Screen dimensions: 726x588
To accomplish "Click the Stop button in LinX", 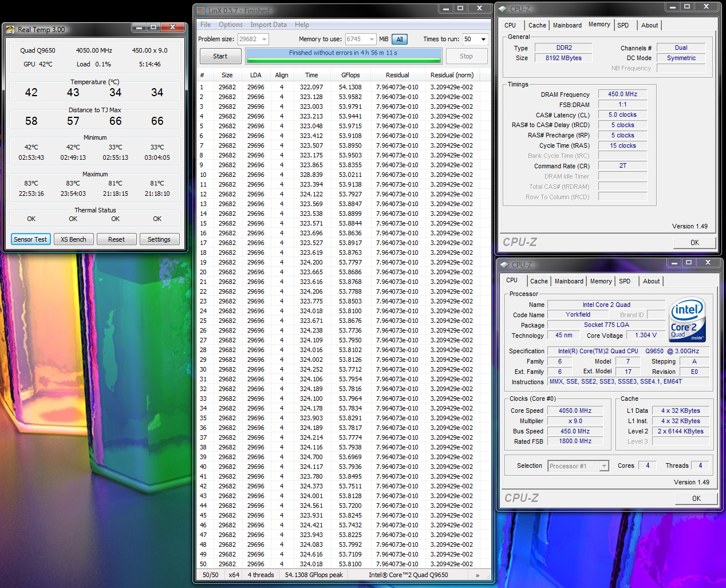I will click(466, 56).
